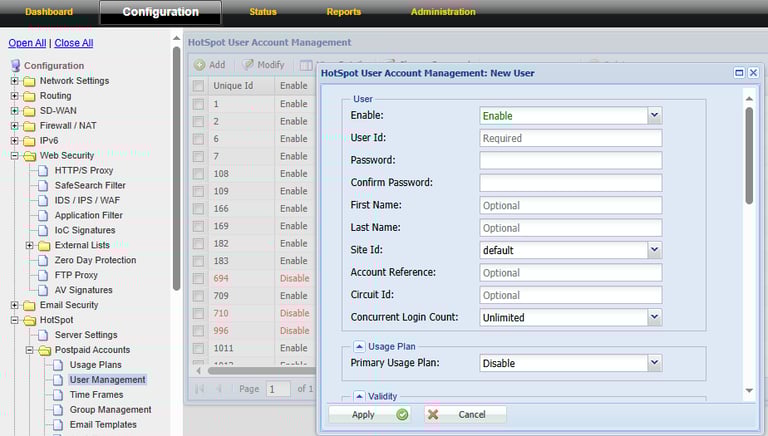The width and height of the screenshot is (768, 436).
Task: Click the green Add icon in toolbar
Action: tap(200, 65)
